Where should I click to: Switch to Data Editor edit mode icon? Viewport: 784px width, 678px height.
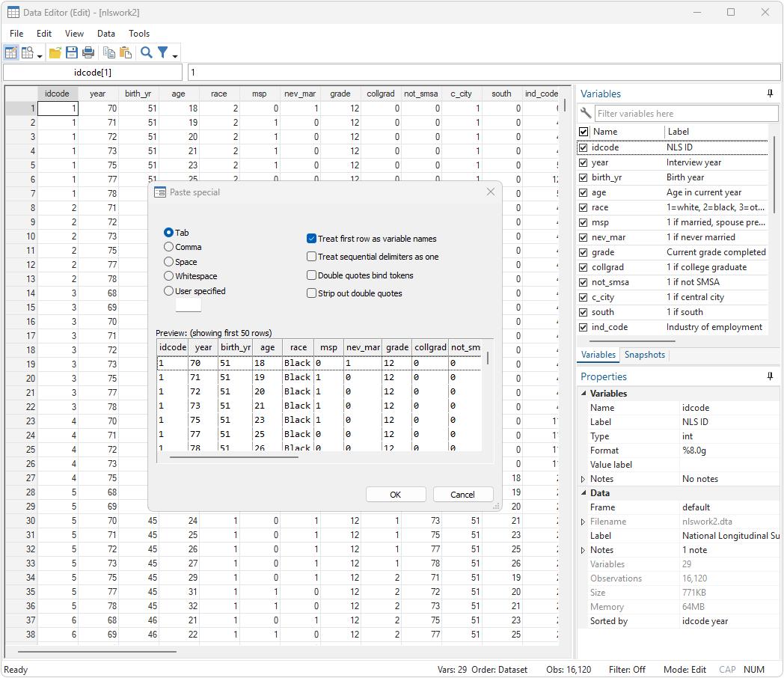(11, 52)
